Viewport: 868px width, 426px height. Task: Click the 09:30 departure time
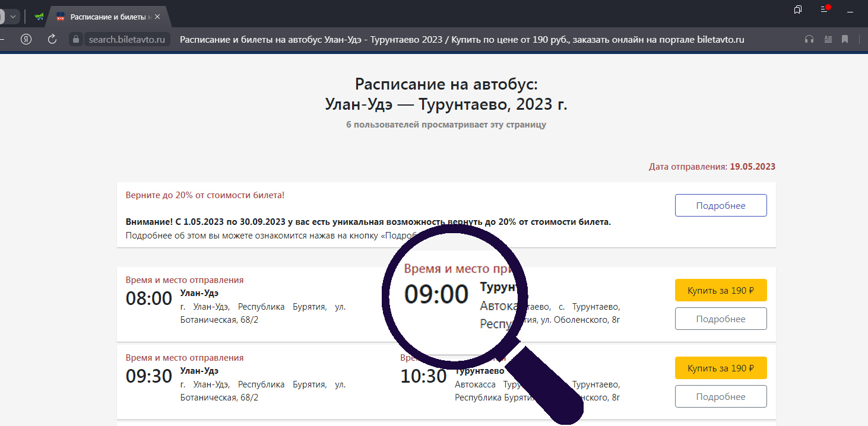point(149,376)
